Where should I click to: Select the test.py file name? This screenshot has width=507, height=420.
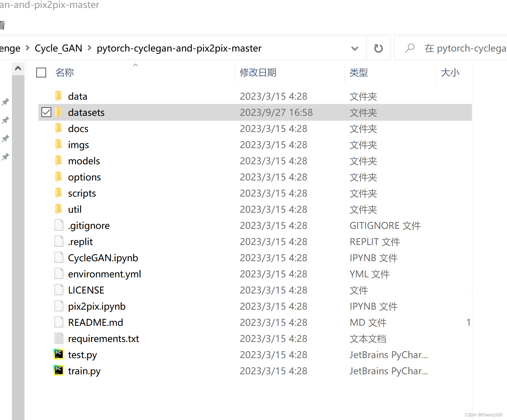pyautogui.click(x=82, y=355)
